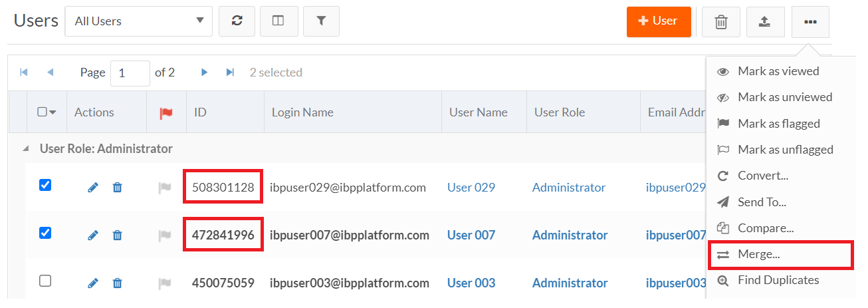Flag user 450075059 using row flag icon
This screenshot has width=868, height=308.
[x=164, y=283]
